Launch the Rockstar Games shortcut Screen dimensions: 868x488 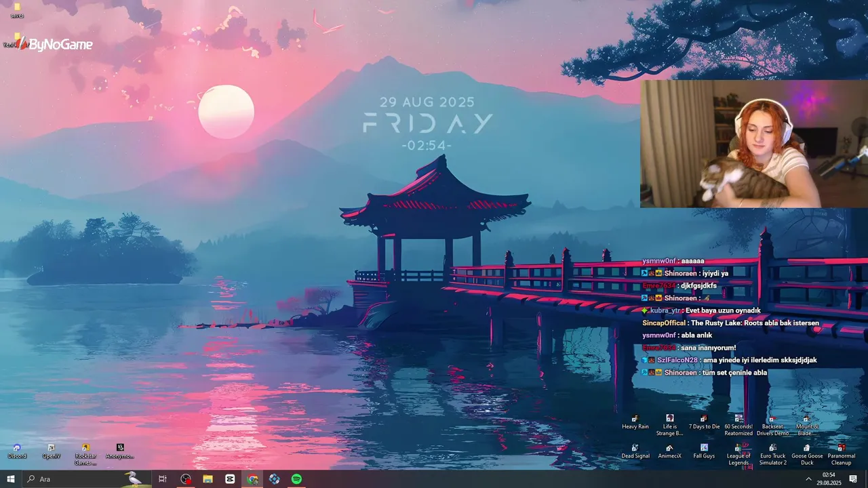[x=85, y=455]
